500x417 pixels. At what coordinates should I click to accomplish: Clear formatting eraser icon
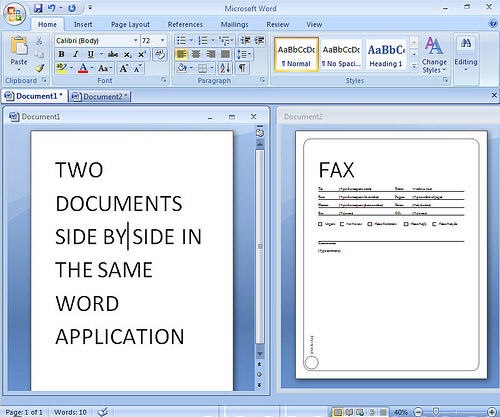pyautogui.click(x=160, y=54)
